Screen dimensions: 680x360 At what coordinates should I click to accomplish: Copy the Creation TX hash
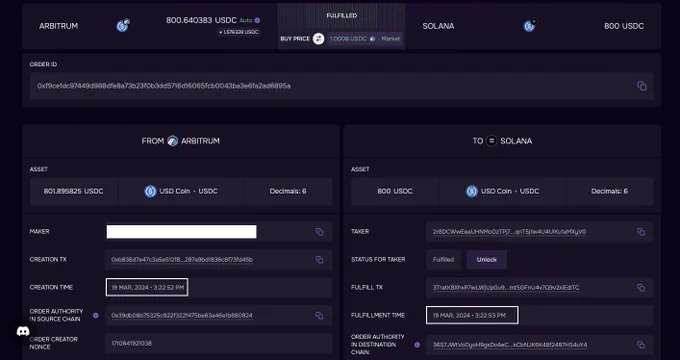(x=319, y=260)
